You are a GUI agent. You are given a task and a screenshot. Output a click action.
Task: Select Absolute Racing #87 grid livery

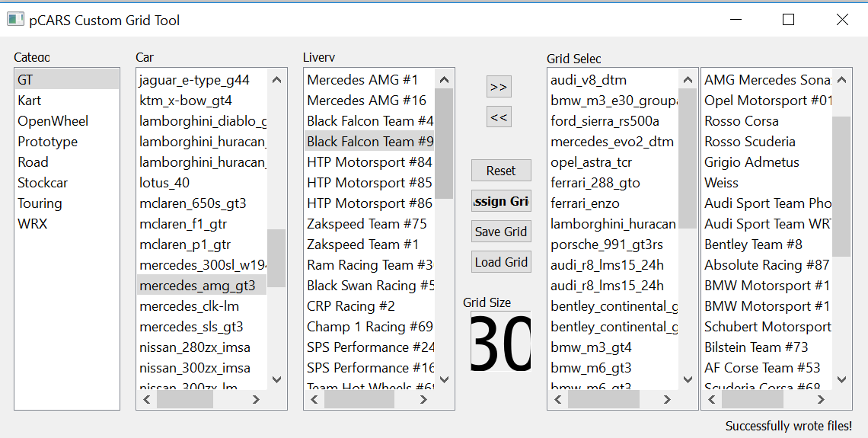767,264
